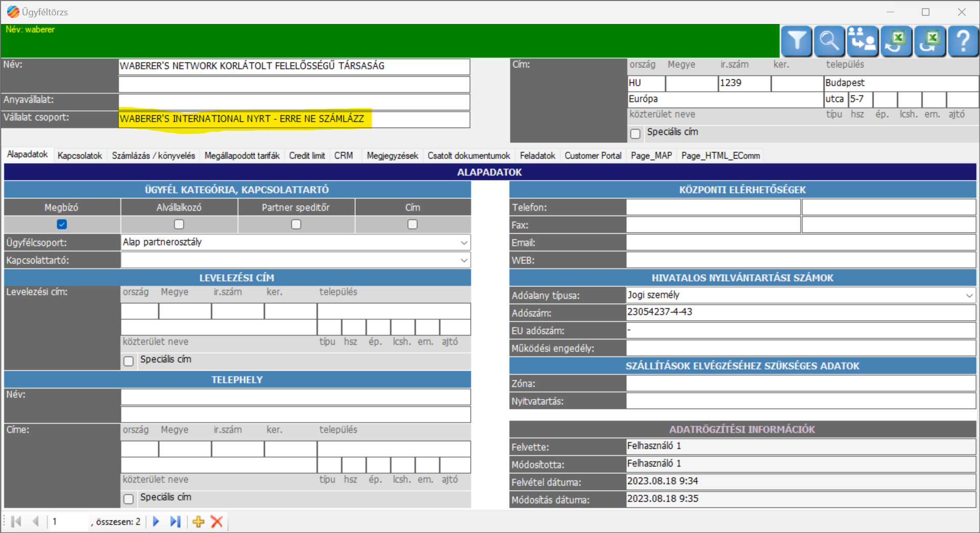The image size is (980, 533).
Task: Check Speciális cím under Telephely
Action: tap(129, 499)
